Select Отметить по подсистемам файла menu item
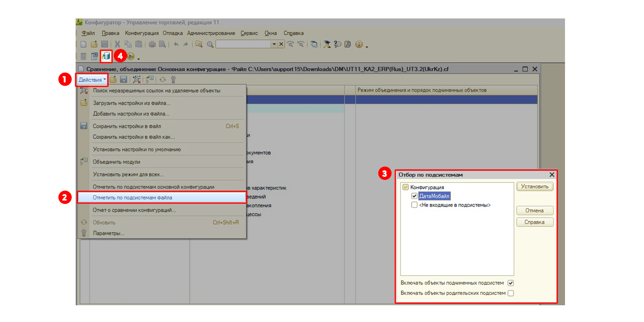 161,197
